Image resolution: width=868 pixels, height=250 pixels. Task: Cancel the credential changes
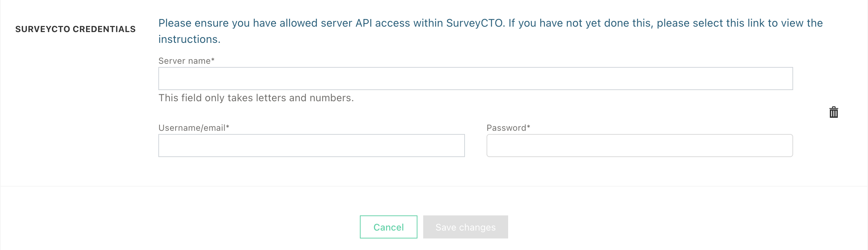tap(388, 227)
